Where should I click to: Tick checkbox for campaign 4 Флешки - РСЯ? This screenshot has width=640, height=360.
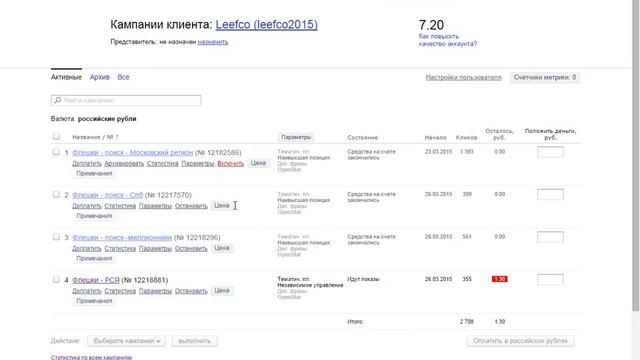click(56, 279)
